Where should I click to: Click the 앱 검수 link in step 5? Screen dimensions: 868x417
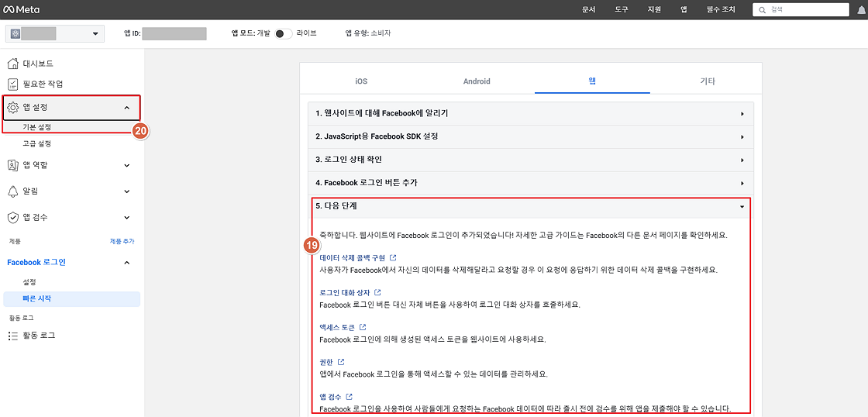coord(330,397)
